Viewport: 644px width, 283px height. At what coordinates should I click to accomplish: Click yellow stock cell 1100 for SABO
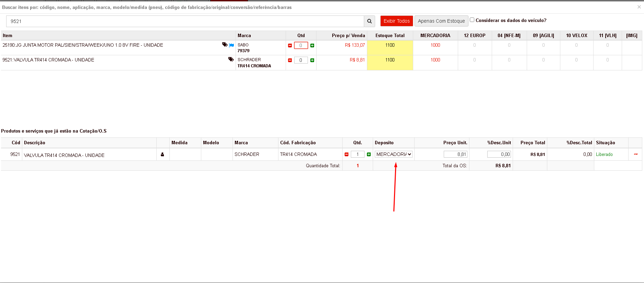pyautogui.click(x=390, y=48)
